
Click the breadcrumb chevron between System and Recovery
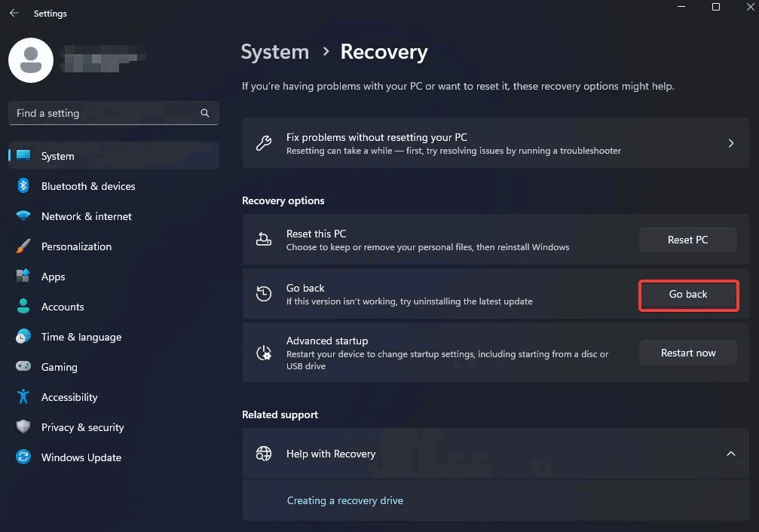pyautogui.click(x=326, y=51)
